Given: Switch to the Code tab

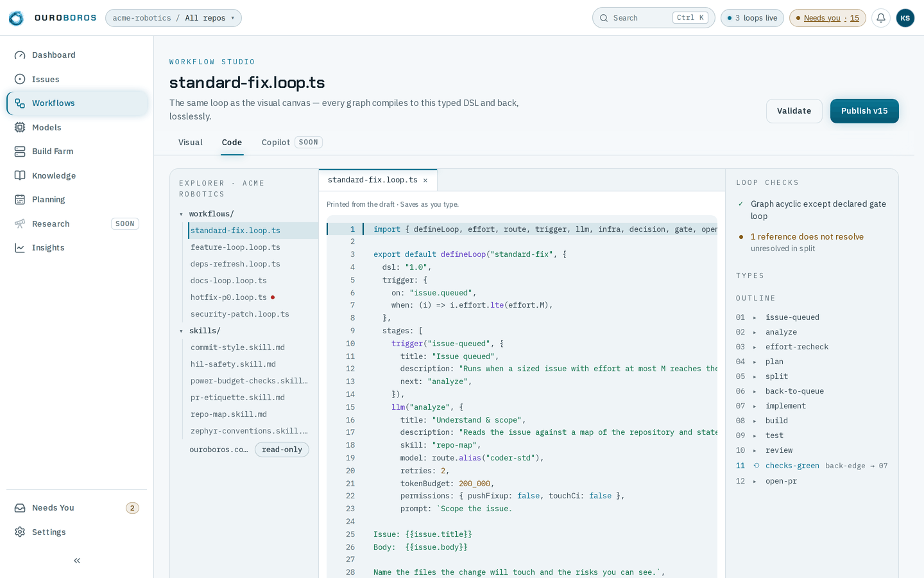Looking at the screenshot, I should pyautogui.click(x=232, y=143).
